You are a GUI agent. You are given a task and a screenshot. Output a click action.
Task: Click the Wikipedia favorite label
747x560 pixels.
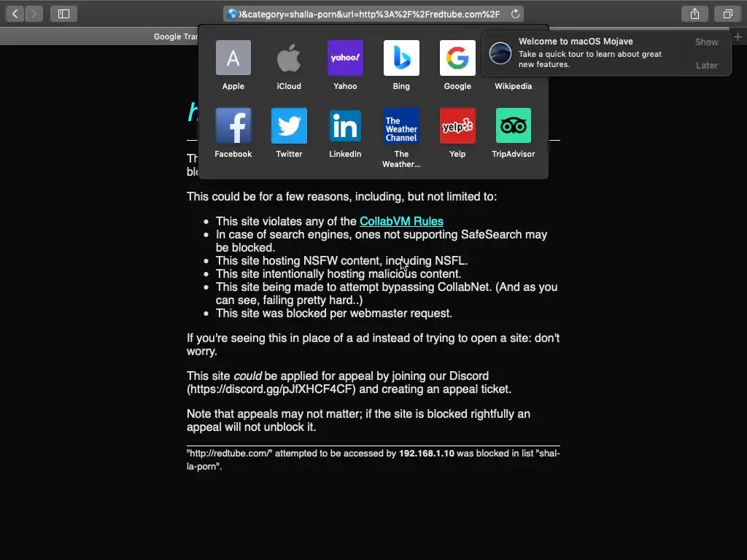[x=513, y=86]
